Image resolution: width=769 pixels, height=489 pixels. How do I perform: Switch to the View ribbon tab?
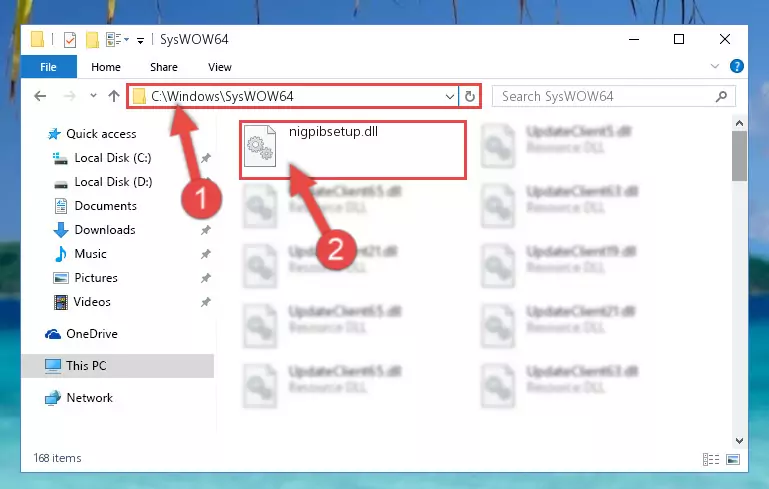[220, 67]
